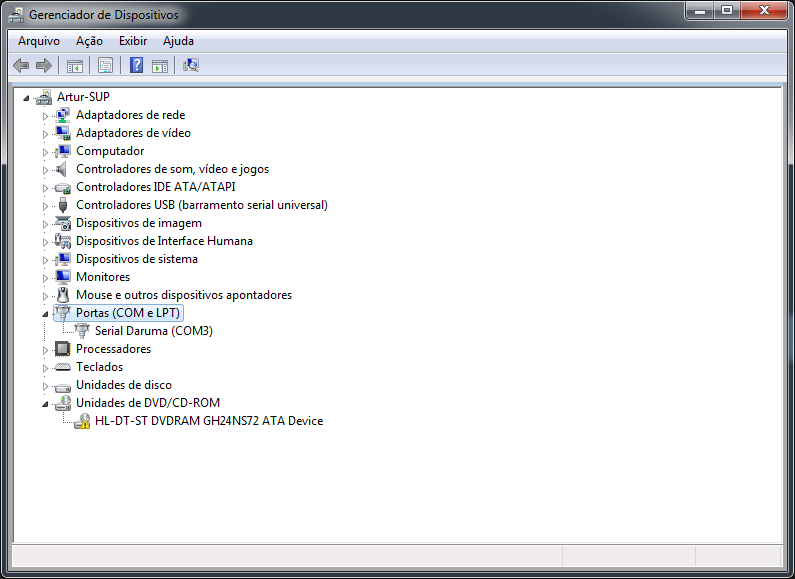
Task: Click the Controladores USB device icon
Action: click(x=63, y=205)
